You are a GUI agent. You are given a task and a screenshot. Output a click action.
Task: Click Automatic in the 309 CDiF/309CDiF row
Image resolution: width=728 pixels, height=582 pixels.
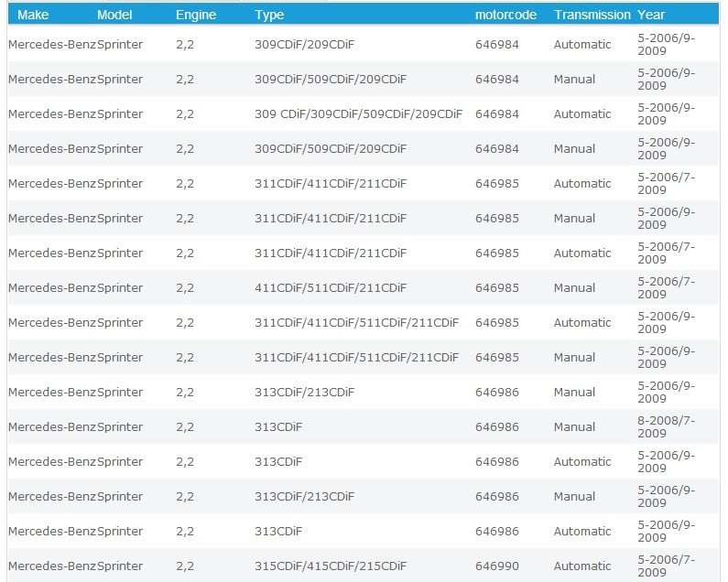click(x=582, y=114)
